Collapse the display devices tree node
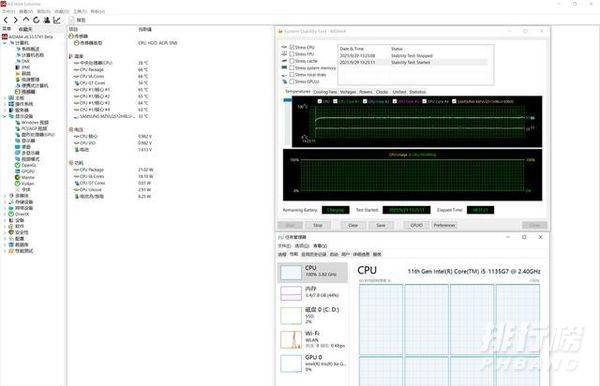This screenshot has width=600, height=386. point(5,116)
